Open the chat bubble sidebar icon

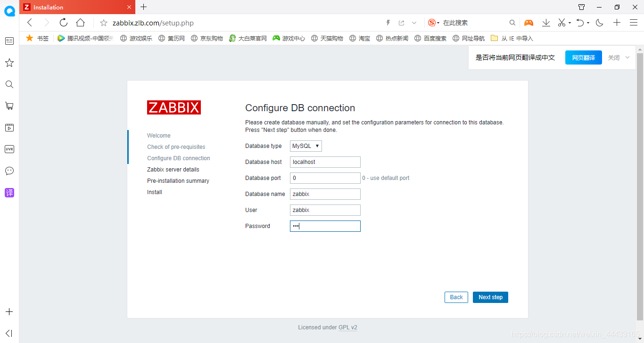(x=9, y=171)
